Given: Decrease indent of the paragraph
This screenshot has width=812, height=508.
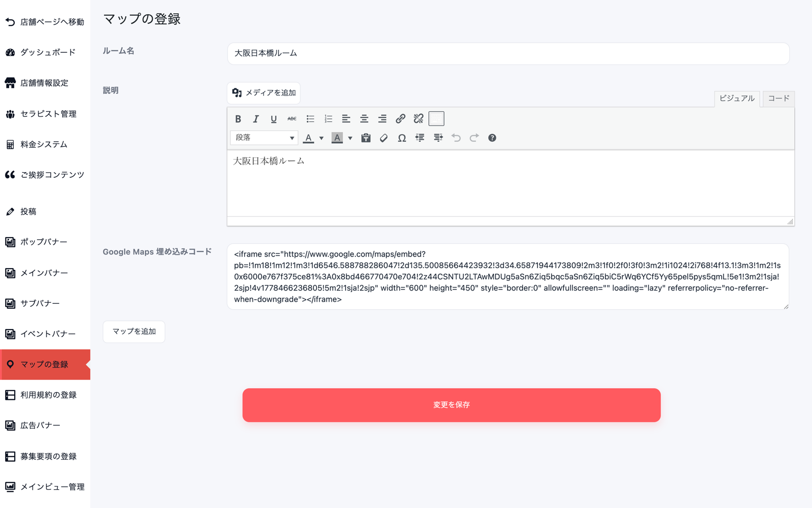Looking at the screenshot, I should (x=420, y=138).
